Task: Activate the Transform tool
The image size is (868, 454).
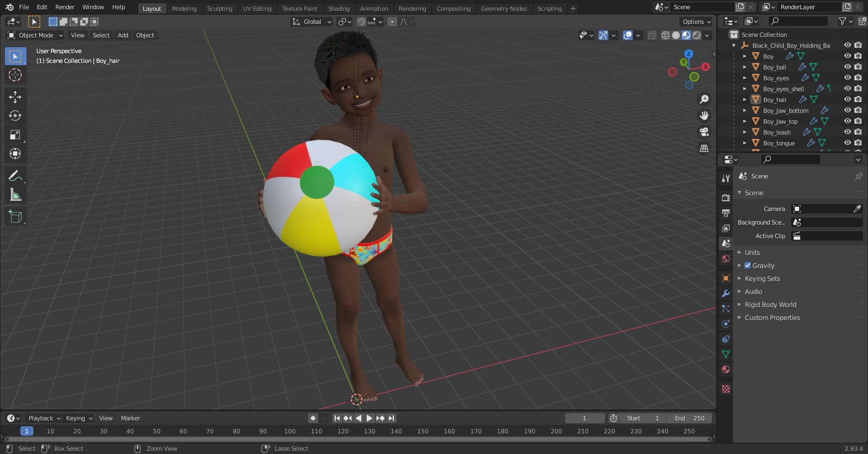Action: 15,154
